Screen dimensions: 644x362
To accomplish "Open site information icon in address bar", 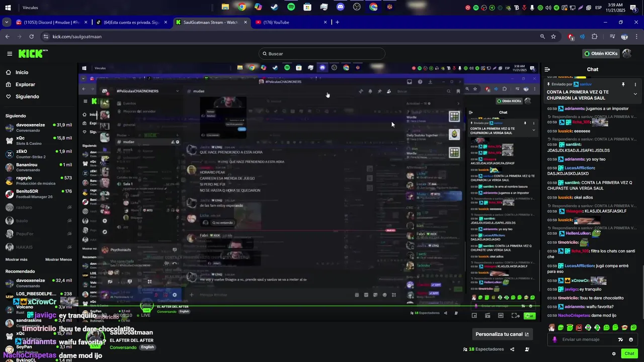I will pyautogui.click(x=46, y=36).
